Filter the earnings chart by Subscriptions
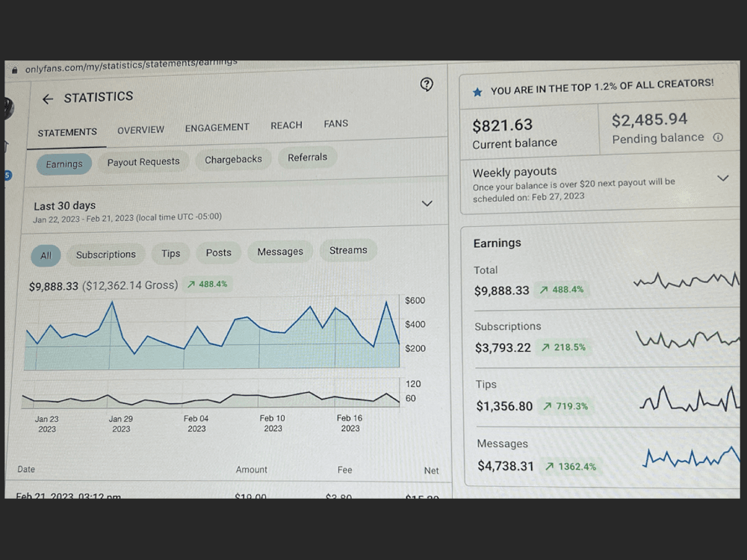 [106, 255]
